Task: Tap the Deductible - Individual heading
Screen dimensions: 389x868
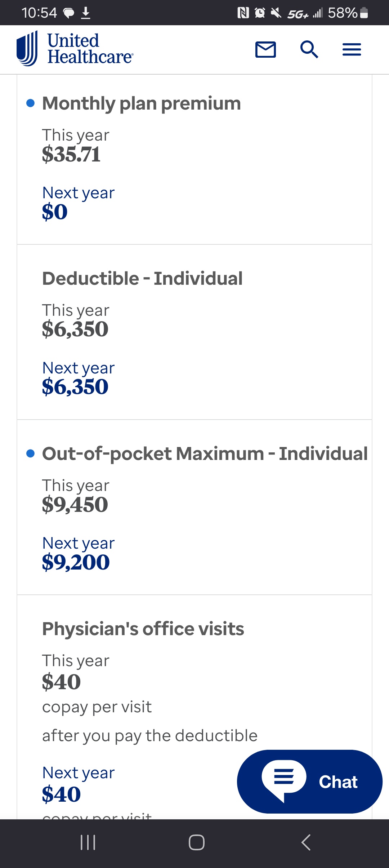Action: tap(142, 278)
